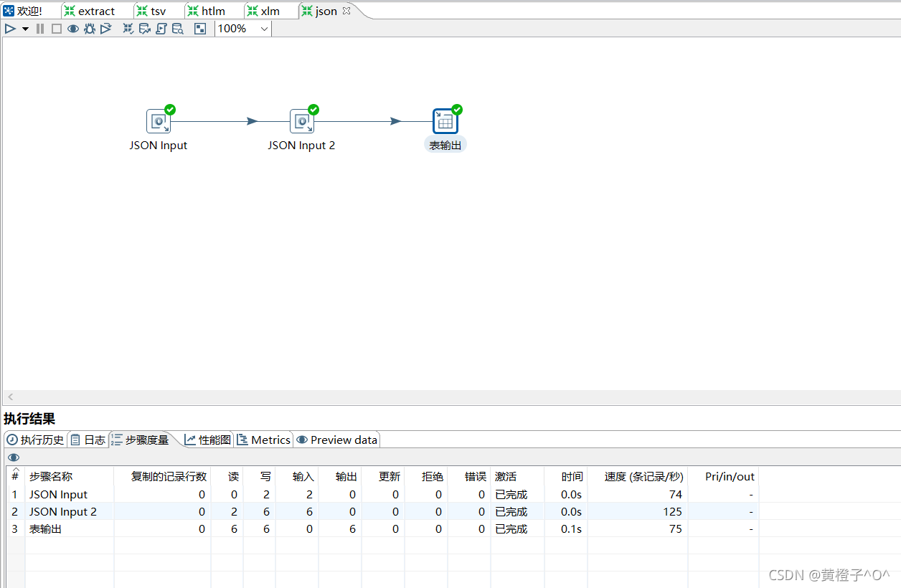Sort by the 写 column header
Image resolution: width=901 pixels, height=588 pixels.
(260, 476)
